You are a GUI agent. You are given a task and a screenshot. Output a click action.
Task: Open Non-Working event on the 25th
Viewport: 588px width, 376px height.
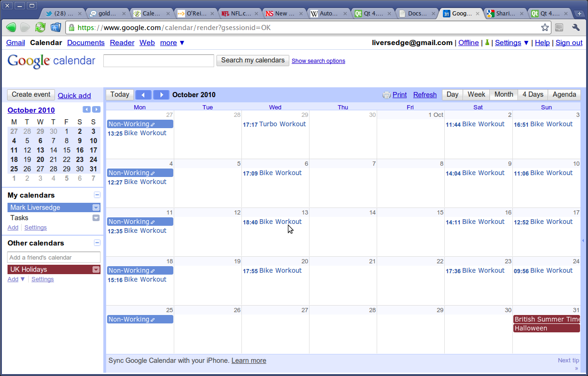(140, 319)
